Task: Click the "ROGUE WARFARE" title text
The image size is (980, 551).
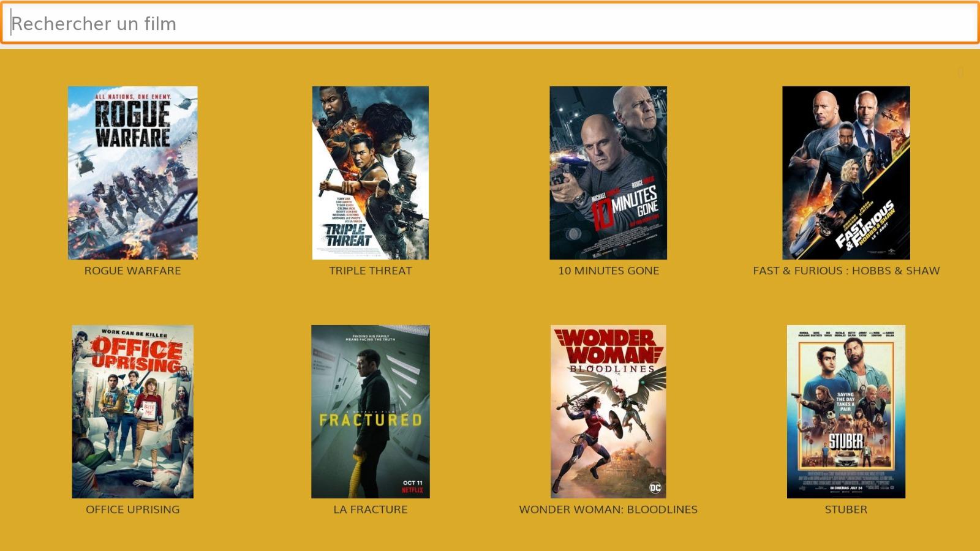Action: (133, 271)
